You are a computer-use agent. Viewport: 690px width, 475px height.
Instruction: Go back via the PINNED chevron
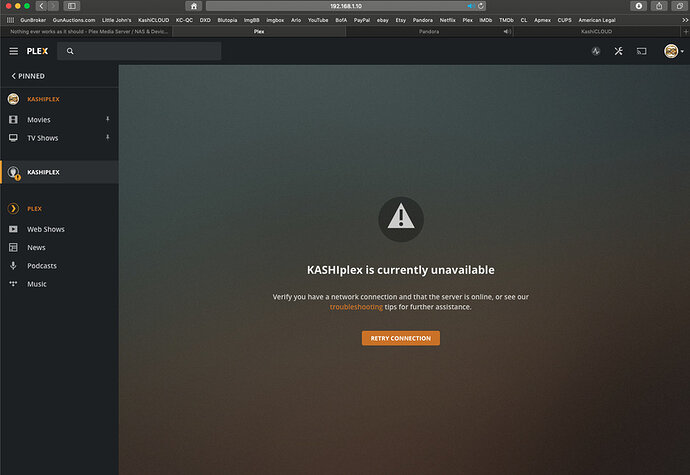pos(28,76)
